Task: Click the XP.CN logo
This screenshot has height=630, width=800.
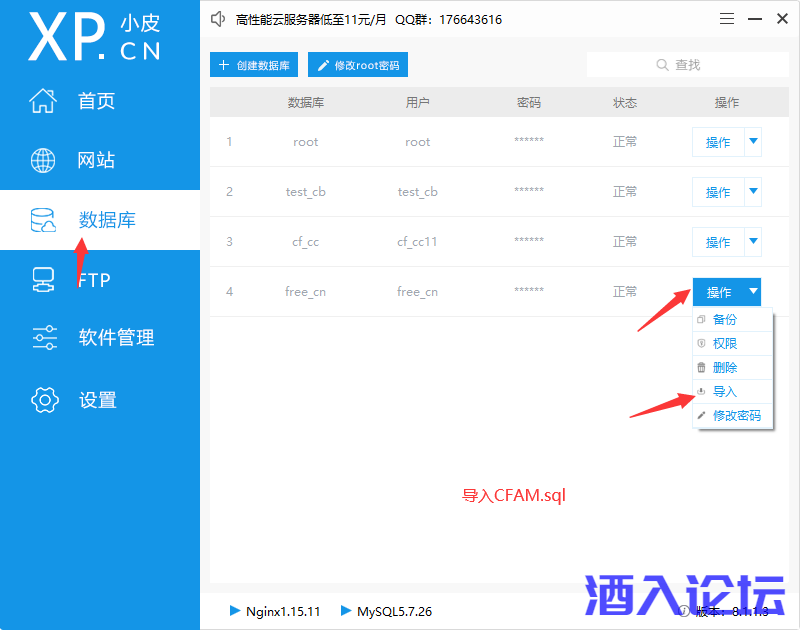Action: (94, 37)
